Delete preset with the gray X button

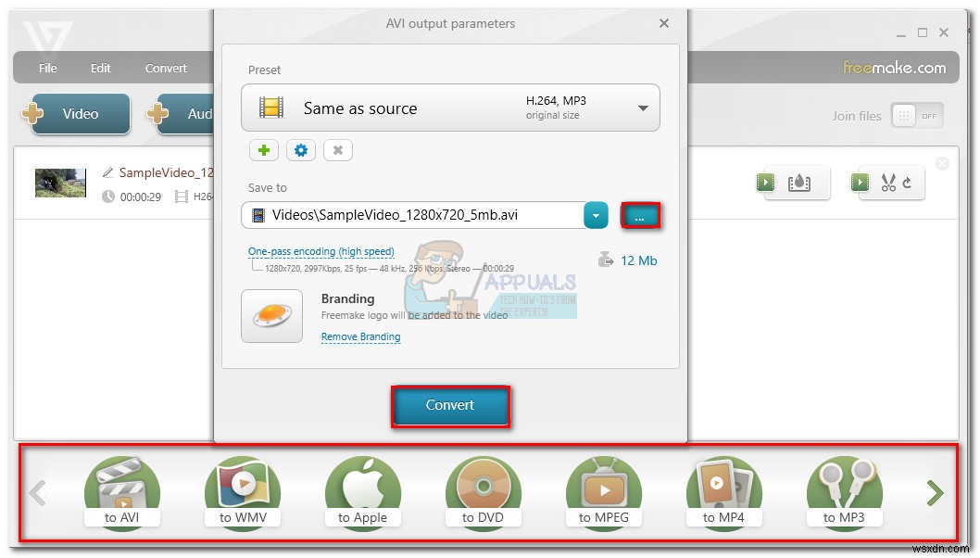coord(337,150)
